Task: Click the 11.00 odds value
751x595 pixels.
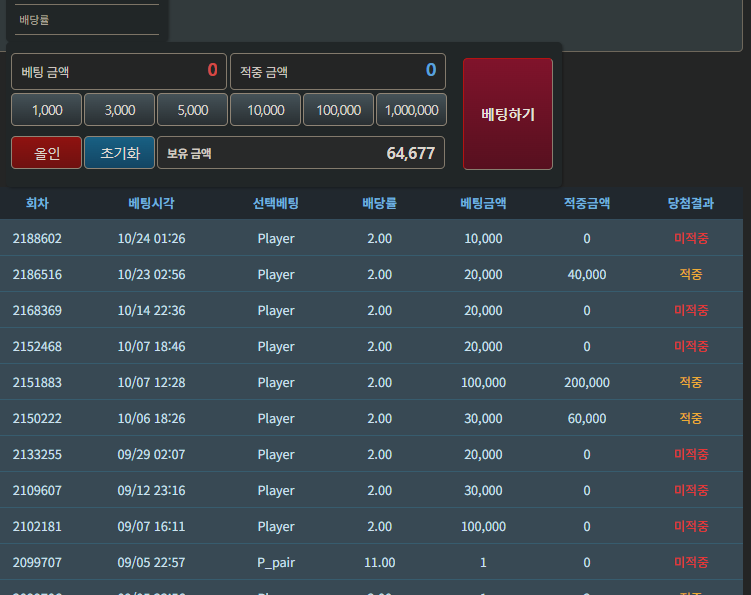Action: [x=379, y=562]
